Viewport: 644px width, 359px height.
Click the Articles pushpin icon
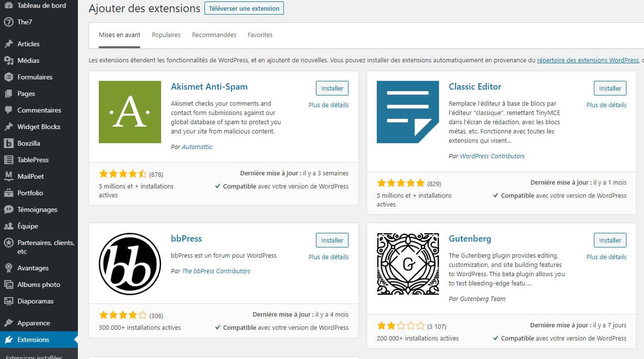8,44
